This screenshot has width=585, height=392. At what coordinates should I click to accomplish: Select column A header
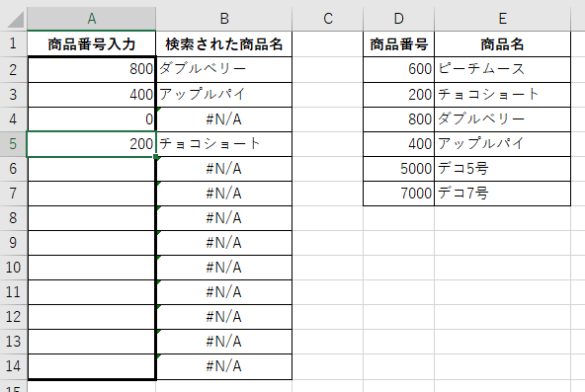coord(91,18)
